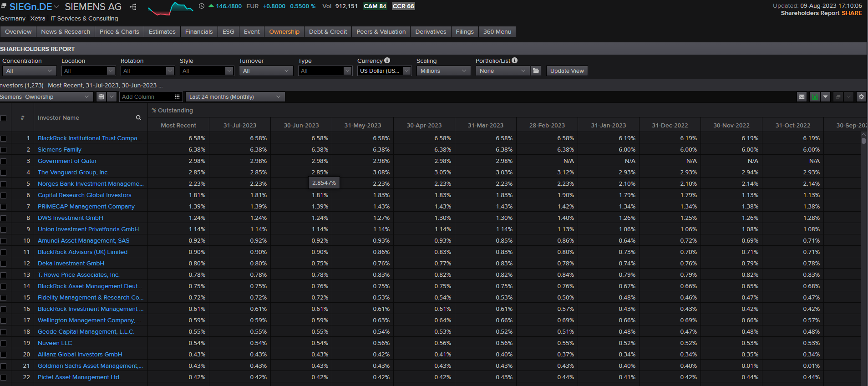Image resolution: width=868 pixels, height=386 pixels.
Task: Open the Siemens_Ownership template dropdown
Action: 46,96
